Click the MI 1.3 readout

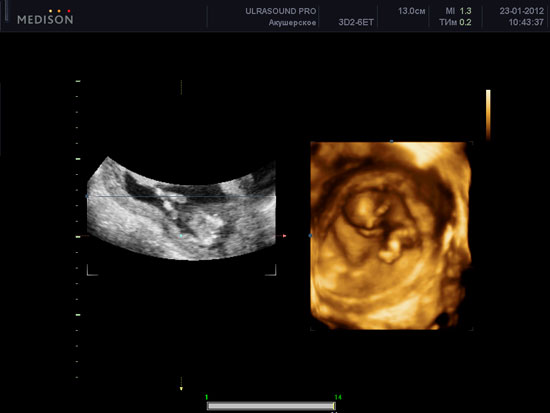(x=458, y=11)
